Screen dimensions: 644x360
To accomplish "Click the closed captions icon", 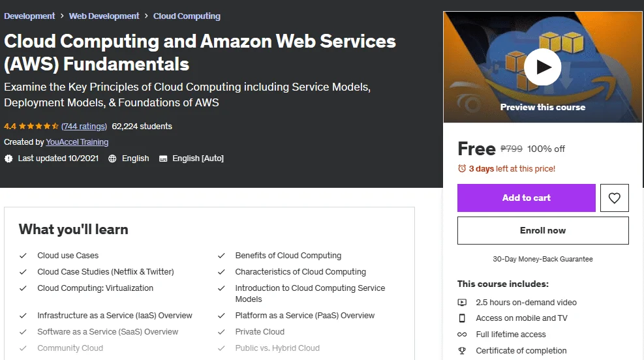I will point(163,158).
